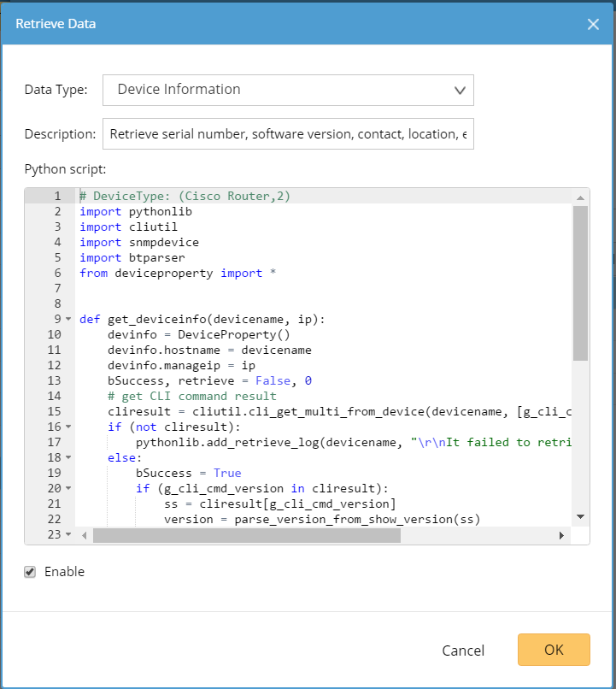Click 'cliresult = cliutil.cli_get_multi_from_device' line

[339, 411]
